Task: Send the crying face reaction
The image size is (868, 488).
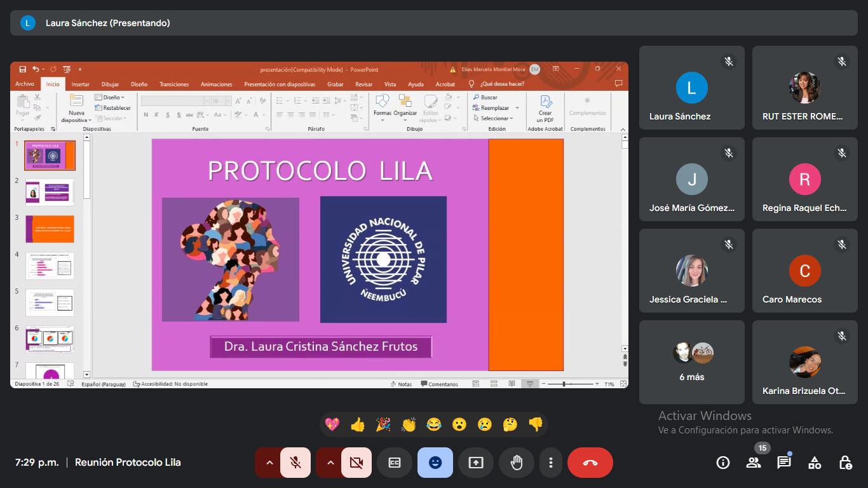Action: 485,424
